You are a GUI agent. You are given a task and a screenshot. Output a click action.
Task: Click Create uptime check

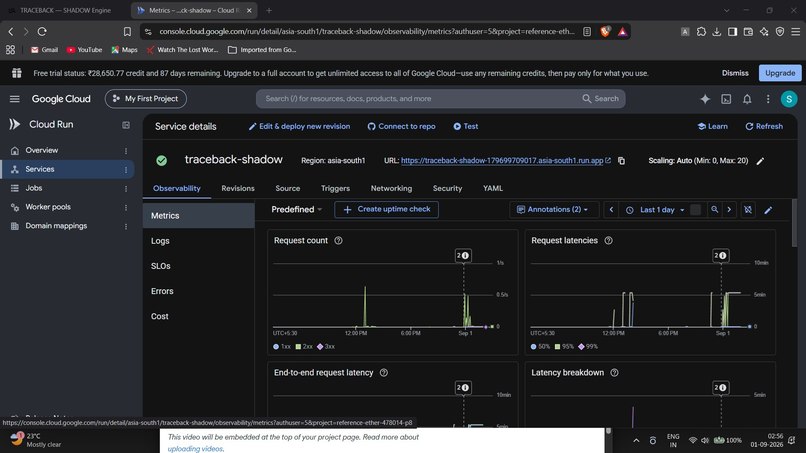point(386,209)
